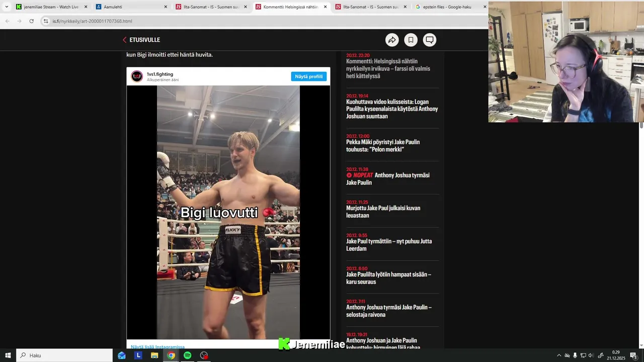This screenshot has height=362, width=644.
Task: Open Jake Paul tyrmättiin Jutta Leerdam article
Action: tap(389, 245)
